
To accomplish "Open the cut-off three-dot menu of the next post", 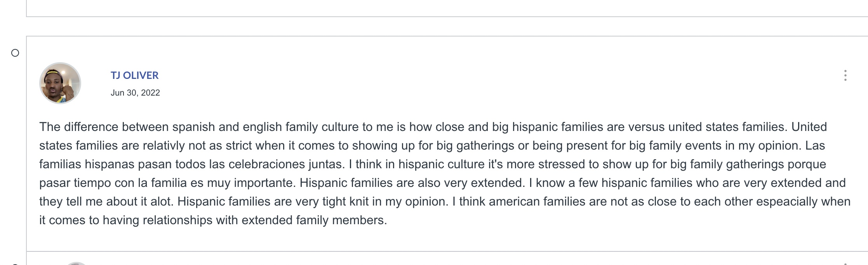I will pos(845,264).
